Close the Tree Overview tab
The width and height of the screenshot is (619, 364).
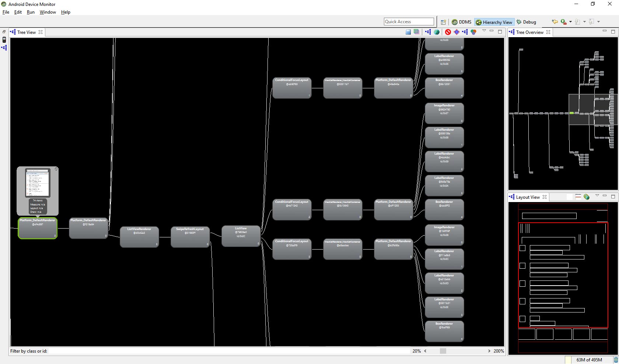tap(548, 32)
